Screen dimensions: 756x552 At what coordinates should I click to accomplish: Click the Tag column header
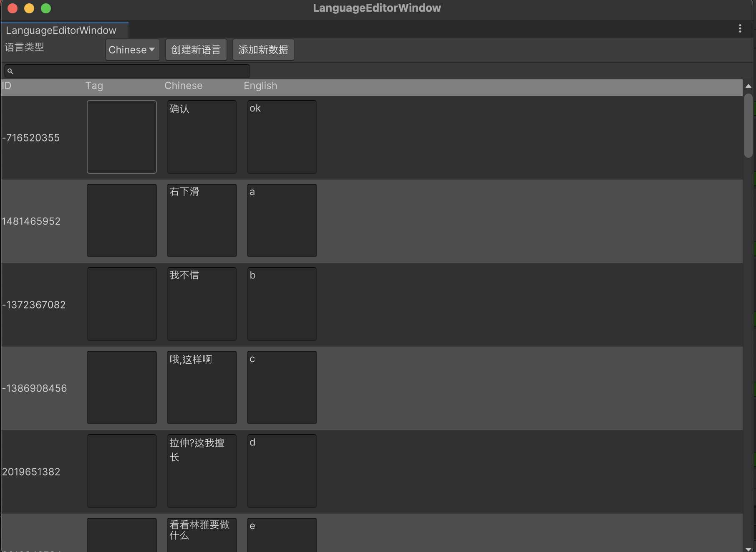[94, 86]
